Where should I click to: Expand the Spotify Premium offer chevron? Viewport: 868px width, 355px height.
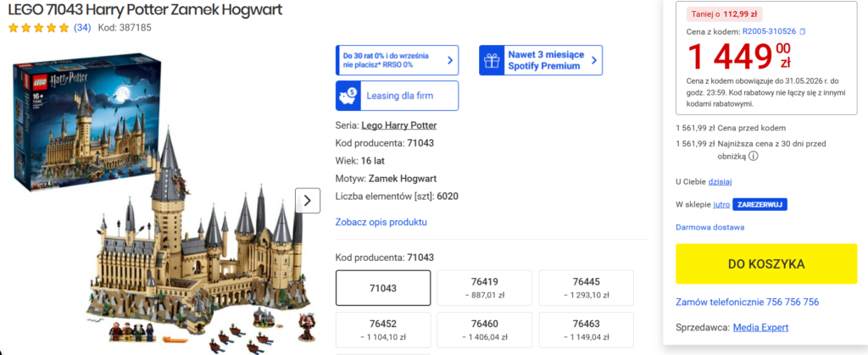click(x=594, y=60)
